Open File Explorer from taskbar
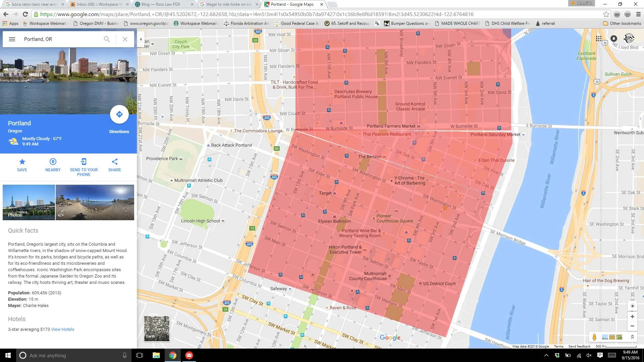Viewport: 644px width, 362px height. [156, 355]
